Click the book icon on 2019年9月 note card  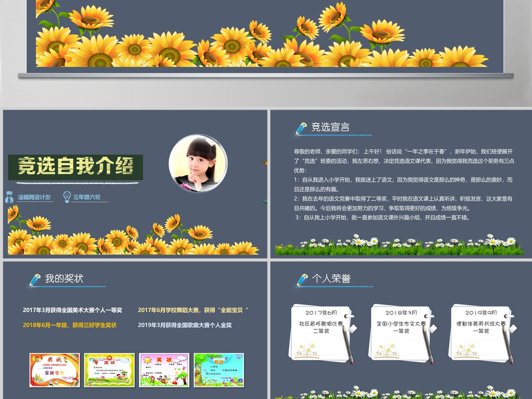click(466, 351)
